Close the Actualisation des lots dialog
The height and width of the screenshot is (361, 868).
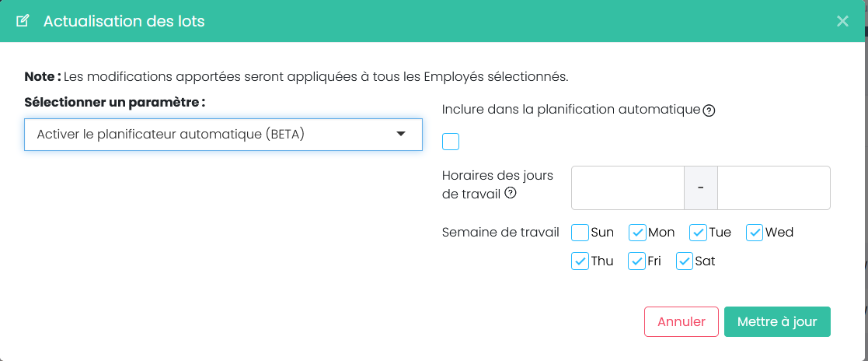point(842,21)
